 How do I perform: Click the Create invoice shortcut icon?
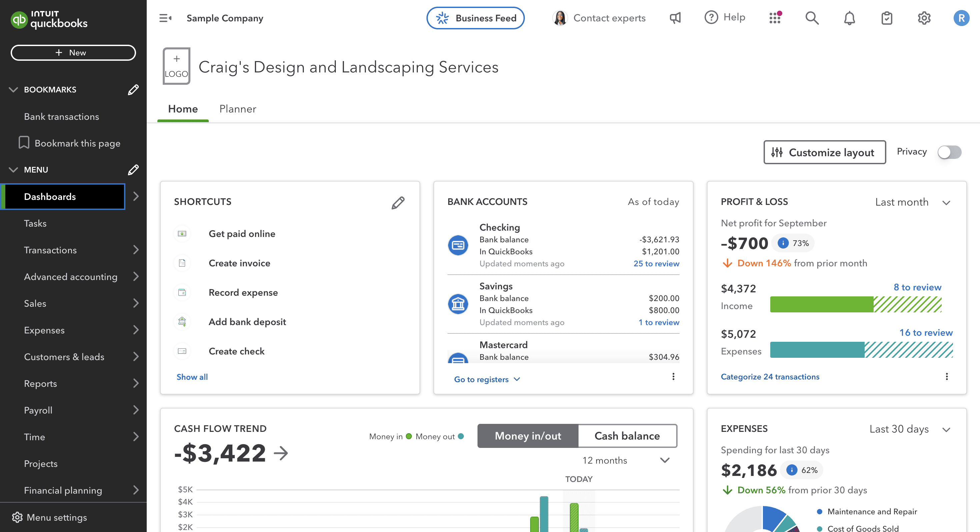click(182, 263)
